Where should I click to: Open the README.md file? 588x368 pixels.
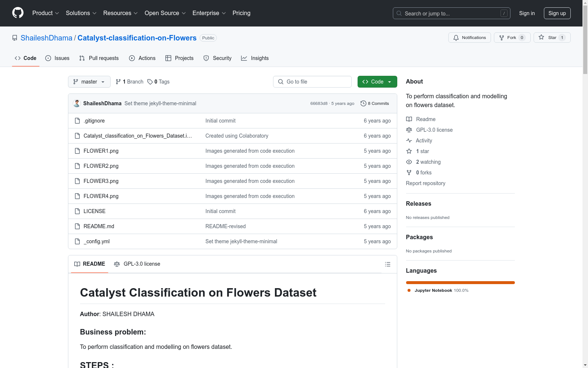[99, 226]
